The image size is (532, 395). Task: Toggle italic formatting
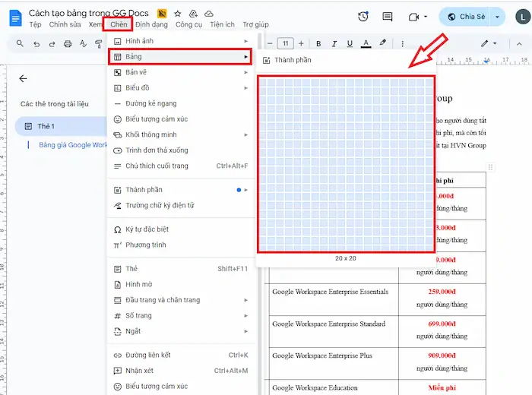pyautogui.click(x=334, y=44)
